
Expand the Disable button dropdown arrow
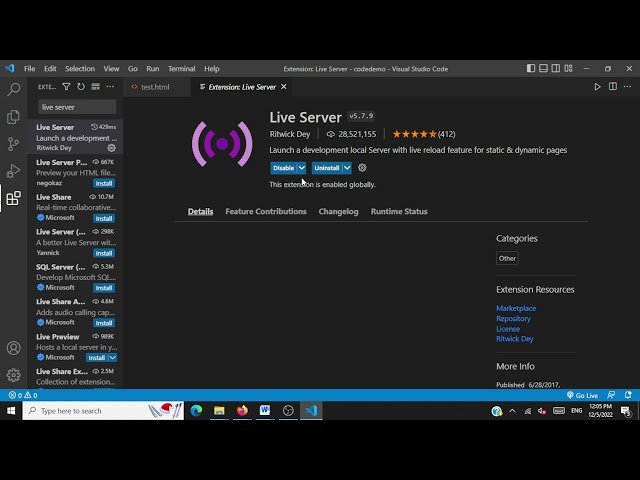pyautogui.click(x=301, y=168)
